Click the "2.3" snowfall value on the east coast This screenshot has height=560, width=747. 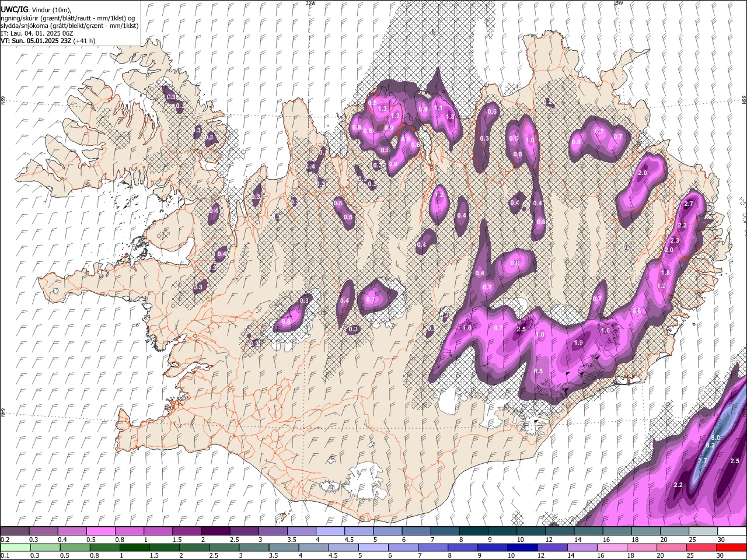click(x=675, y=240)
